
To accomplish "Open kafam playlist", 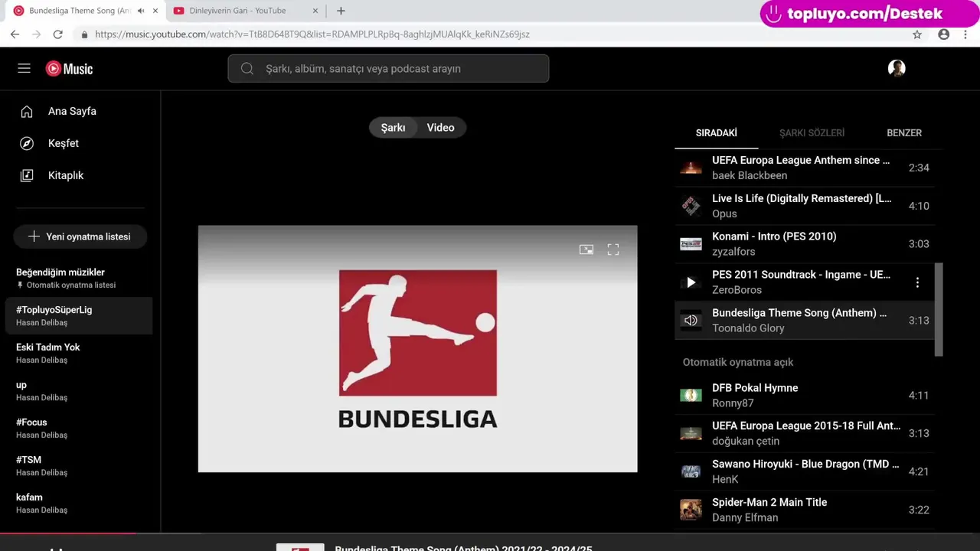I will click(80, 504).
